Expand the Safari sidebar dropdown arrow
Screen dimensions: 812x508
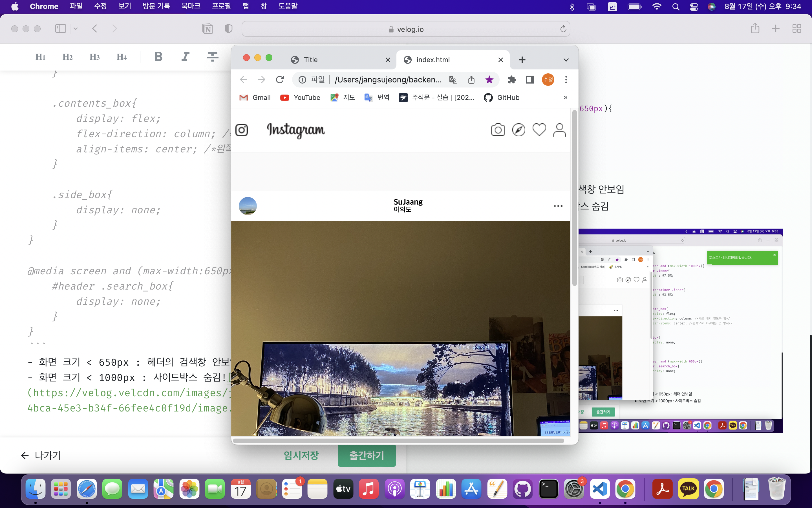(76, 29)
